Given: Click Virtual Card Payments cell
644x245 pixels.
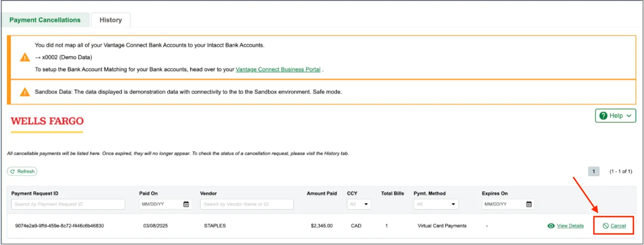Looking at the screenshot, I should pyautogui.click(x=442, y=226).
